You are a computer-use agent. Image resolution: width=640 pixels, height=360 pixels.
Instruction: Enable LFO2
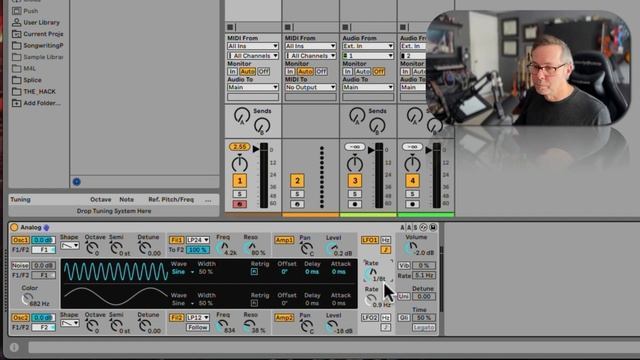370,318
